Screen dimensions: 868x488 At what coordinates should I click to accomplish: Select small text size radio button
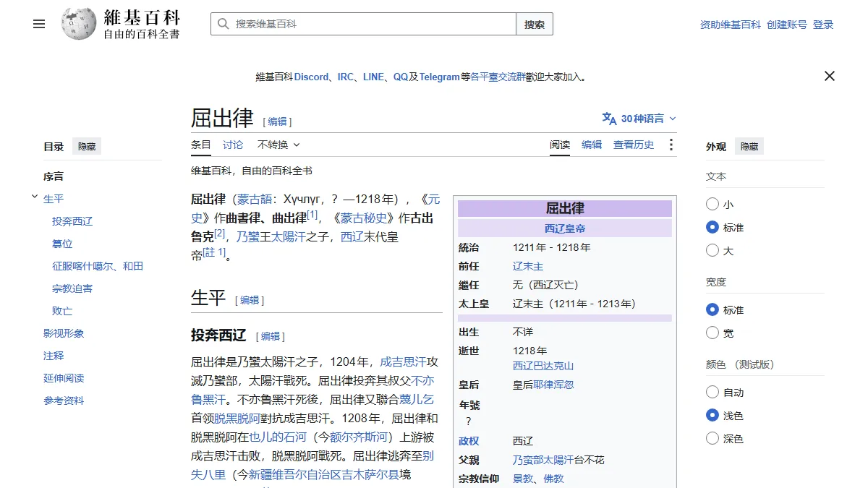712,205
